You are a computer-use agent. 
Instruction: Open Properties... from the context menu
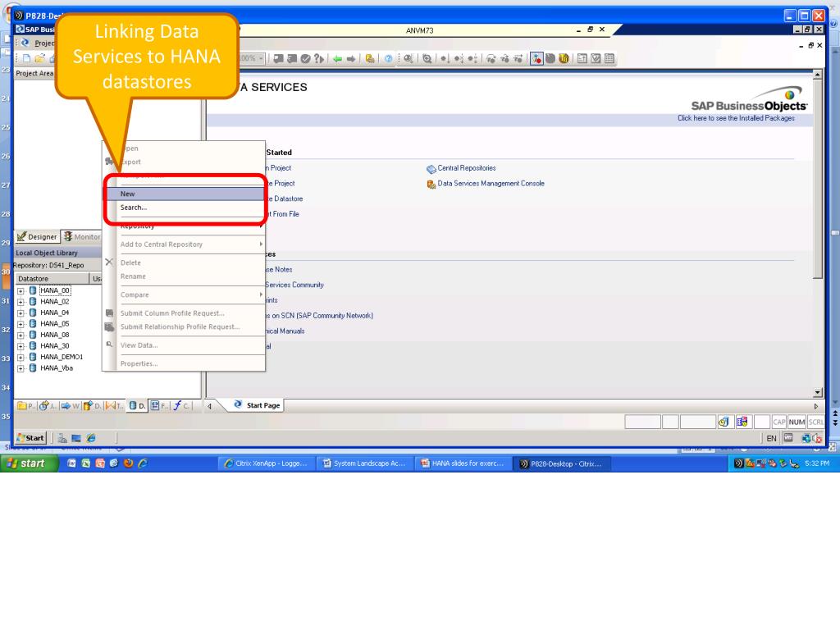[185, 363]
